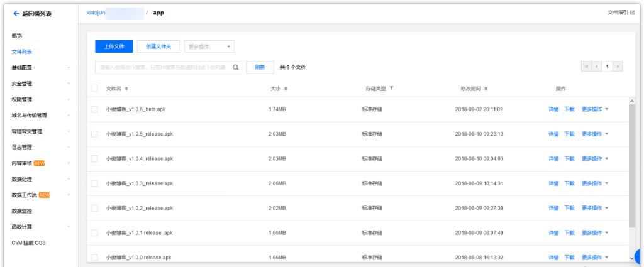Open 更多操作 menu for v1.0.3_release.apk
644x267 pixels.
coord(594,183)
